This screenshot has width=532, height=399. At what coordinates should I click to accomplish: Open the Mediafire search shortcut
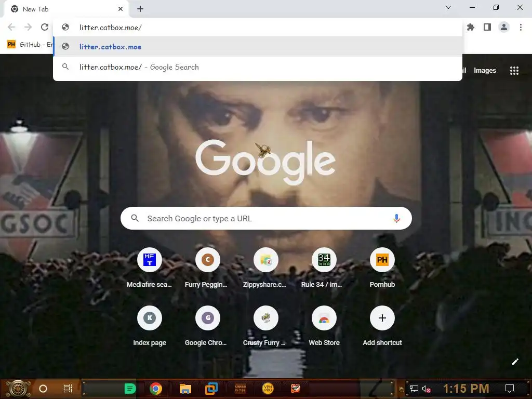[149, 268]
